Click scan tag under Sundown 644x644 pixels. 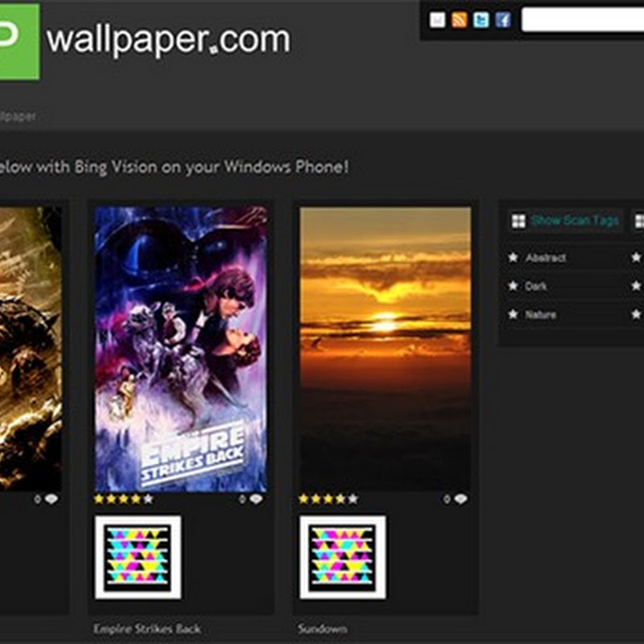click(343, 557)
